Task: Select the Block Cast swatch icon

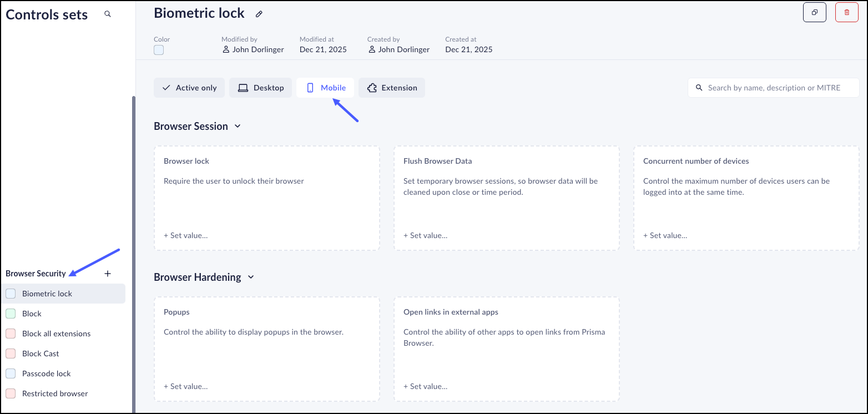Action: (x=11, y=354)
